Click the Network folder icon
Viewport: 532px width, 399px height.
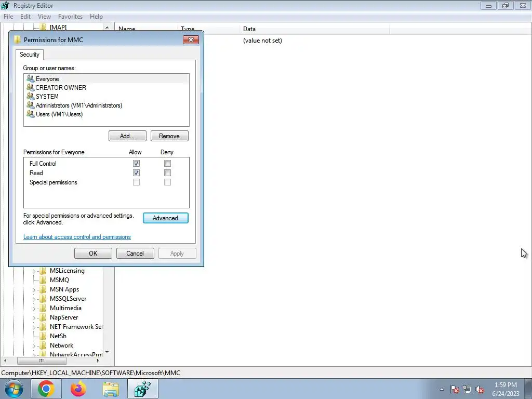43,345
